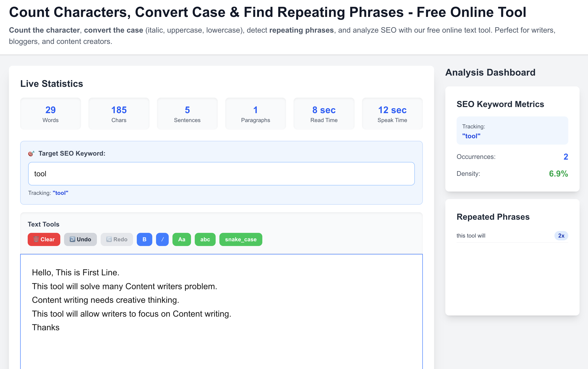This screenshot has width=588, height=369.
Task: Click the Speak Time stat card
Action: click(392, 114)
